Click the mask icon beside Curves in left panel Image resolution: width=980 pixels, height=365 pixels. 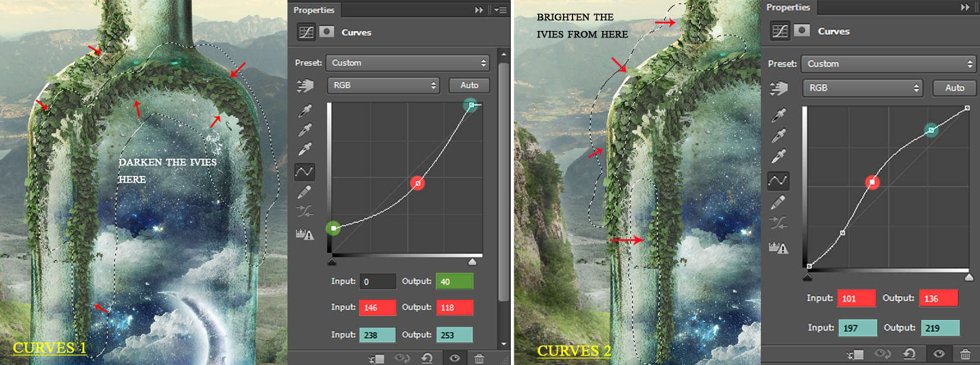[327, 32]
